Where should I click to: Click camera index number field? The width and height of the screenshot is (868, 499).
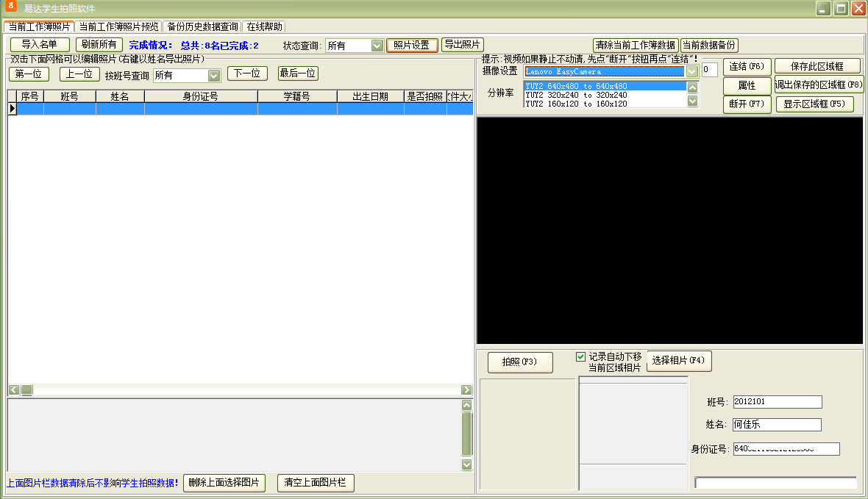[x=710, y=70]
